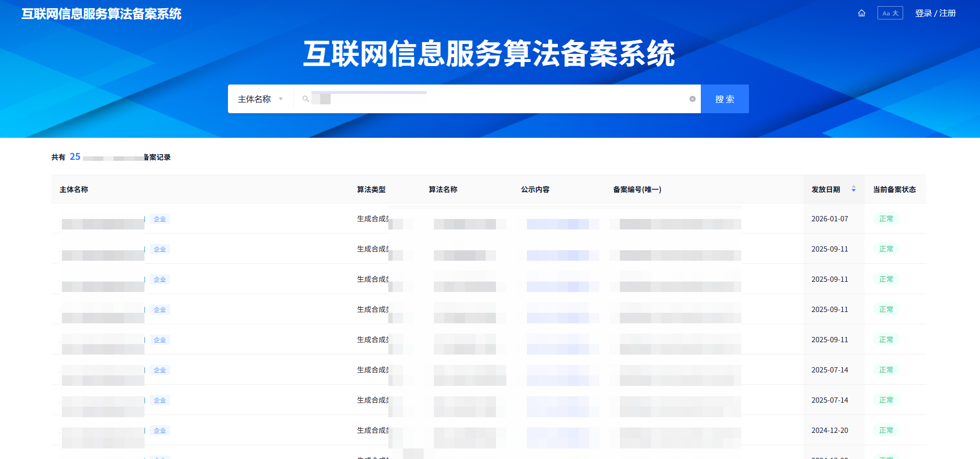Viewport: 980px width, 459px height.
Task: Click the sort arrows beside 发放日期
Action: [853, 189]
